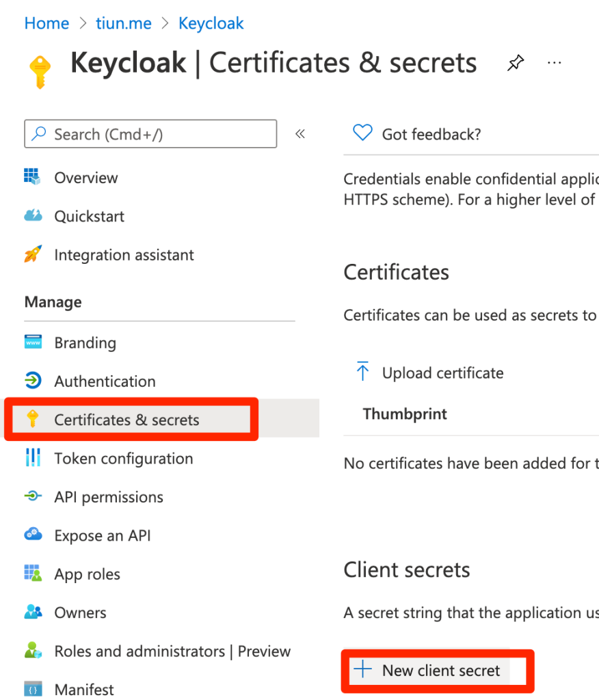599x700 pixels.
Task: Click Upload certificate button
Action: tap(429, 373)
